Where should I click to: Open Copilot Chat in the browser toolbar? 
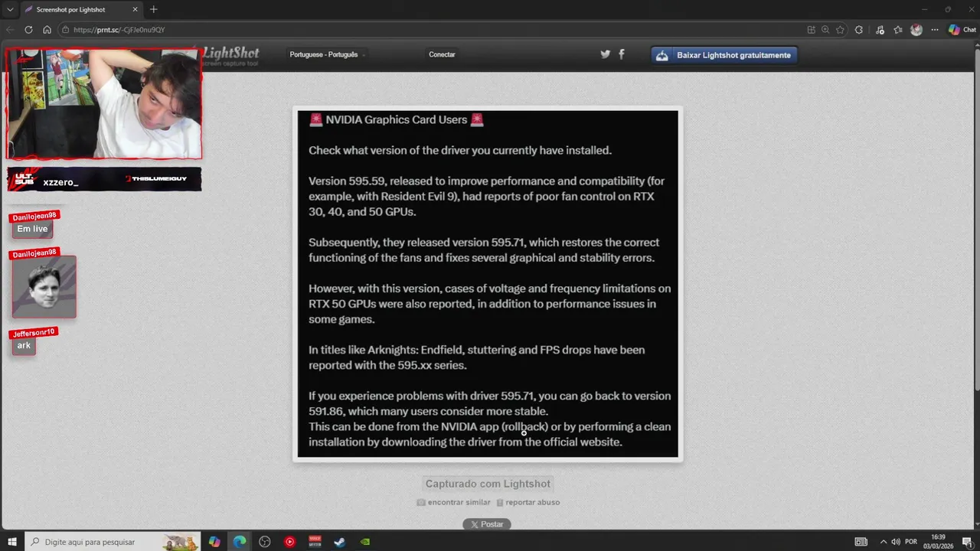click(962, 30)
